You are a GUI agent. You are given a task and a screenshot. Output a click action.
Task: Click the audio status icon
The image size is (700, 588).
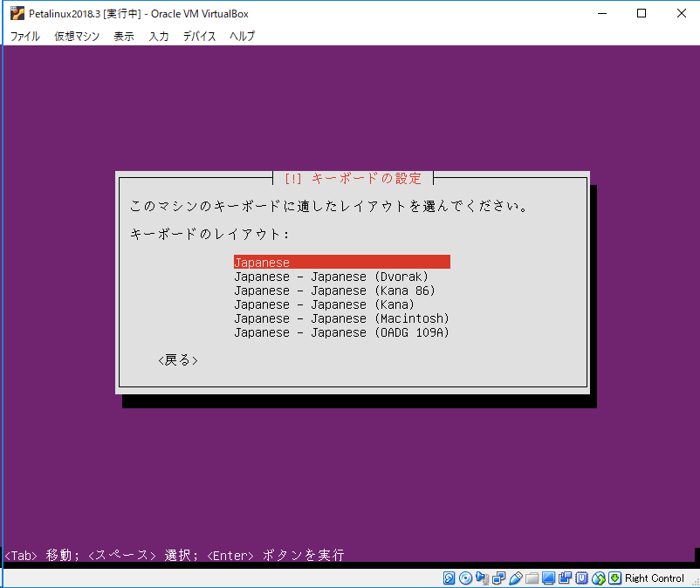click(x=482, y=578)
